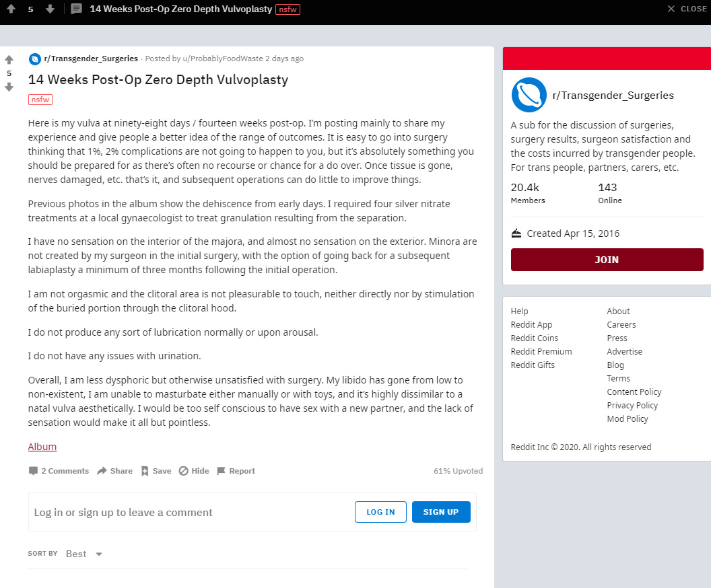
Task: Open the Careers link
Action: (621, 325)
